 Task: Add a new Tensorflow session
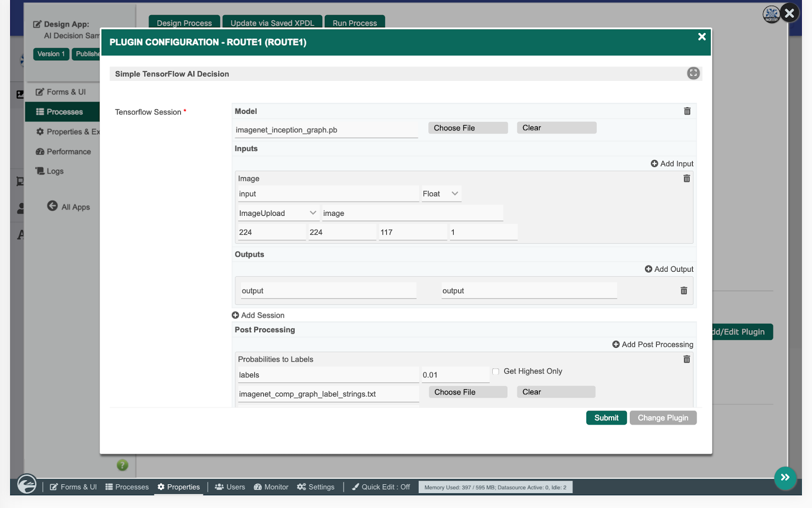tap(258, 315)
